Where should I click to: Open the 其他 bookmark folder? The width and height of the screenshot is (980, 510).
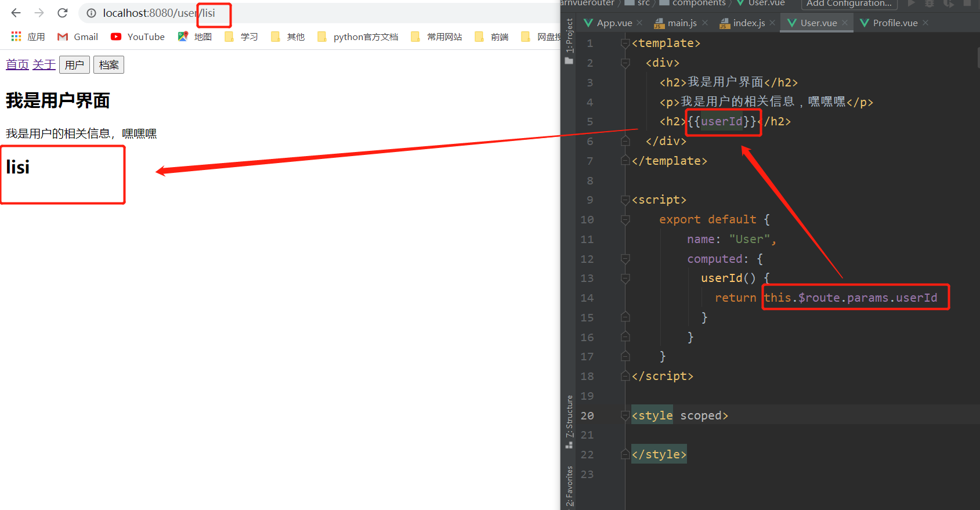287,37
